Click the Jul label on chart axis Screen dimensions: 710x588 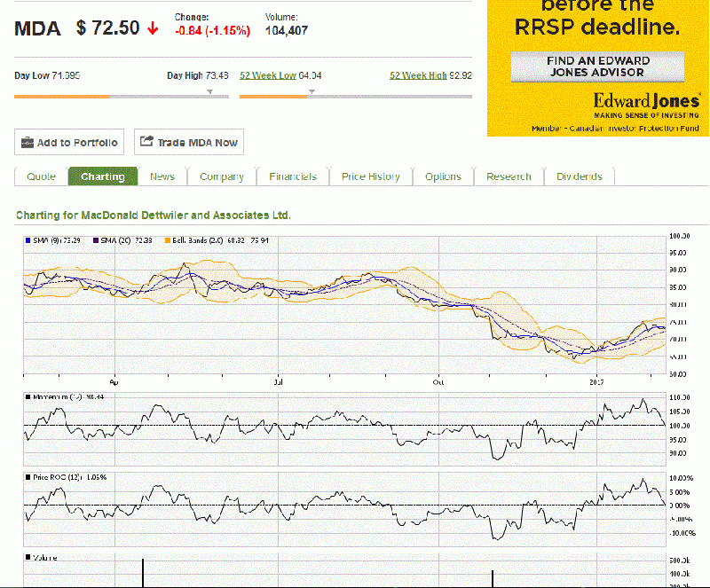[278, 382]
